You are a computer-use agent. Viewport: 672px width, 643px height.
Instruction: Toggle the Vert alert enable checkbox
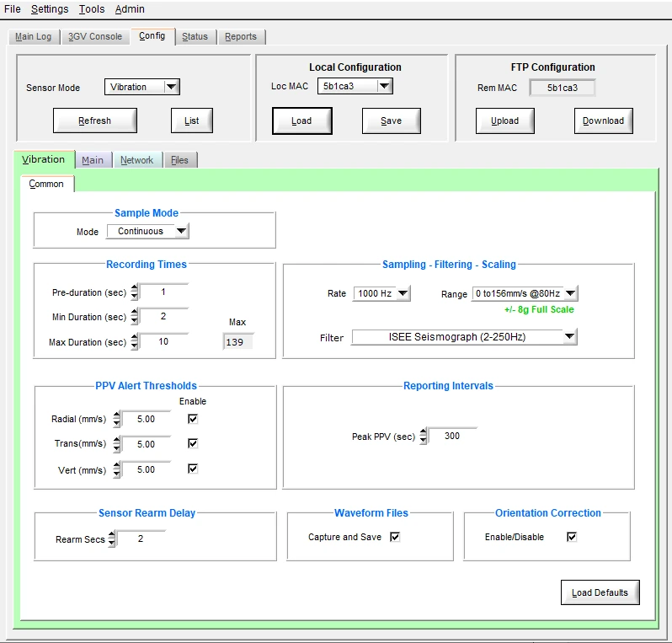(x=193, y=469)
